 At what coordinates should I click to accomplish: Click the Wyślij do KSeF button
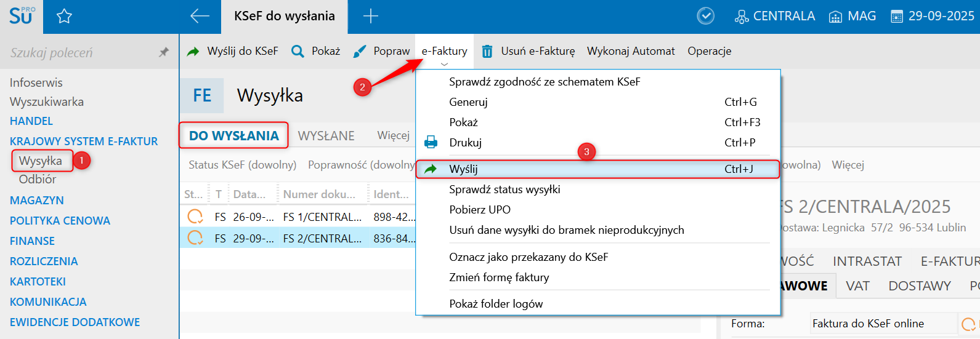click(233, 52)
